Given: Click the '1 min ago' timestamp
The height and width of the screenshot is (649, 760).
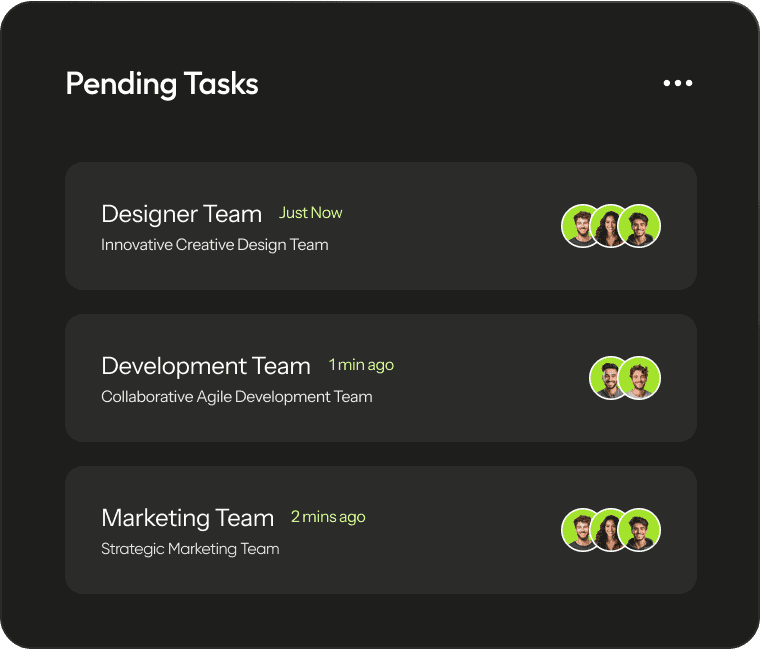Looking at the screenshot, I should click(361, 365).
